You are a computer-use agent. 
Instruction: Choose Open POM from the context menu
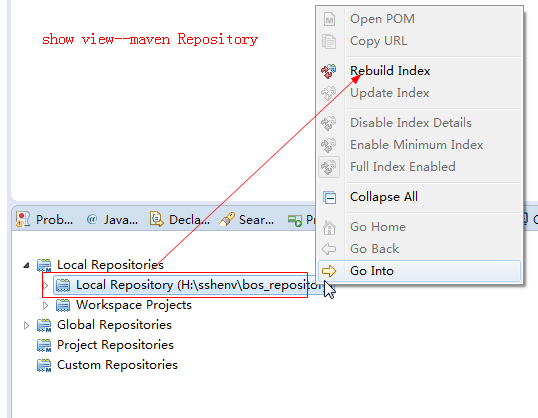[419, 19]
